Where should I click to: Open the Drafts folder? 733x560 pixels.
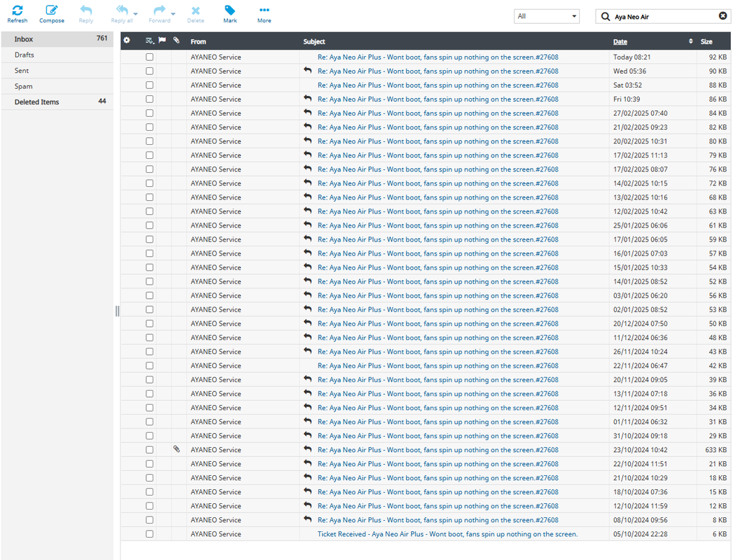(57, 55)
